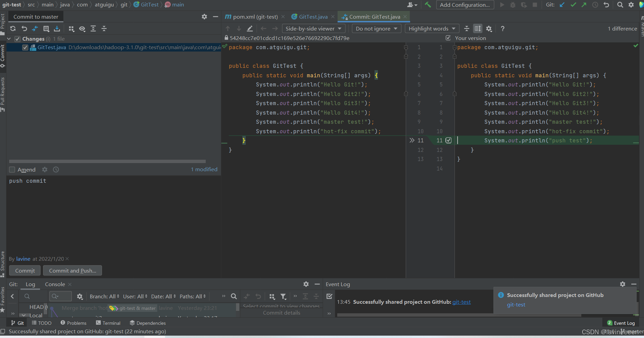This screenshot has width=644, height=338.
Task: Click Collapse All in the commit toolbar
Action: pos(104,28)
